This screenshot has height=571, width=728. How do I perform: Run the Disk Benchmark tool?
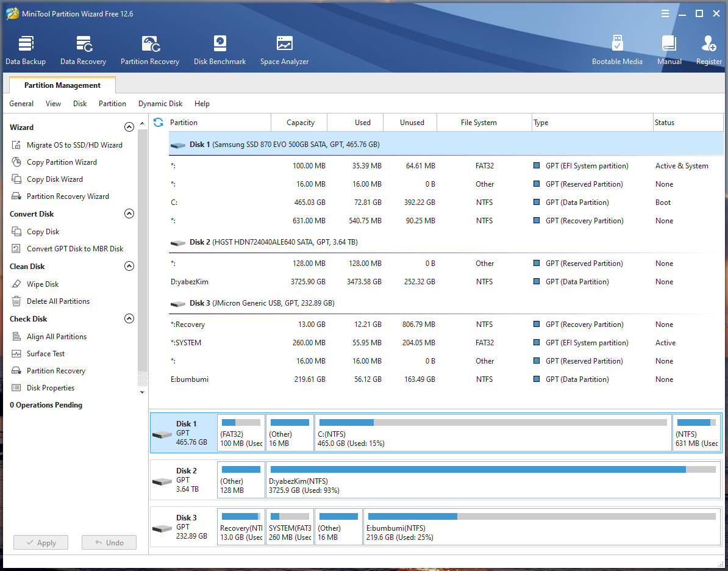point(219,50)
